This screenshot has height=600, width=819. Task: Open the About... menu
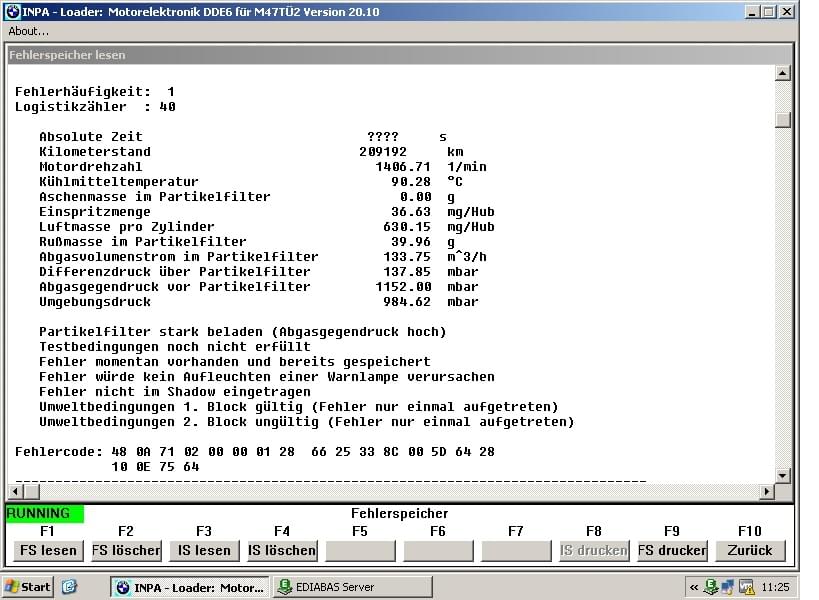[28, 31]
